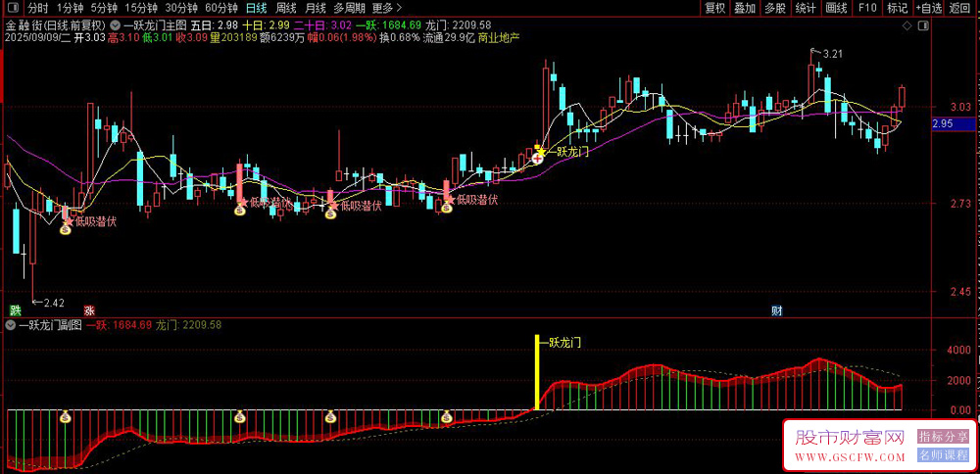Click the 十日: 2.99 moving average value
Screen dimensions: 980x474
(266, 25)
